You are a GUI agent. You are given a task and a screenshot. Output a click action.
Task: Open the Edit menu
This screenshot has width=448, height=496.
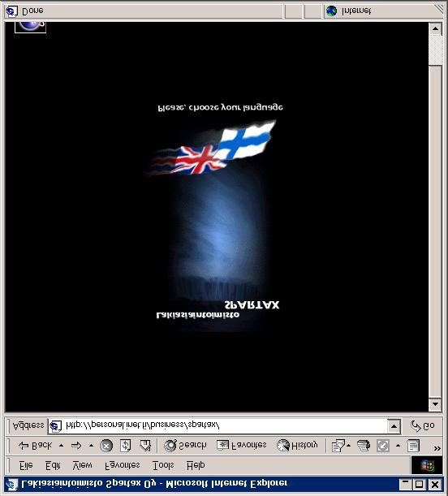[53, 465]
